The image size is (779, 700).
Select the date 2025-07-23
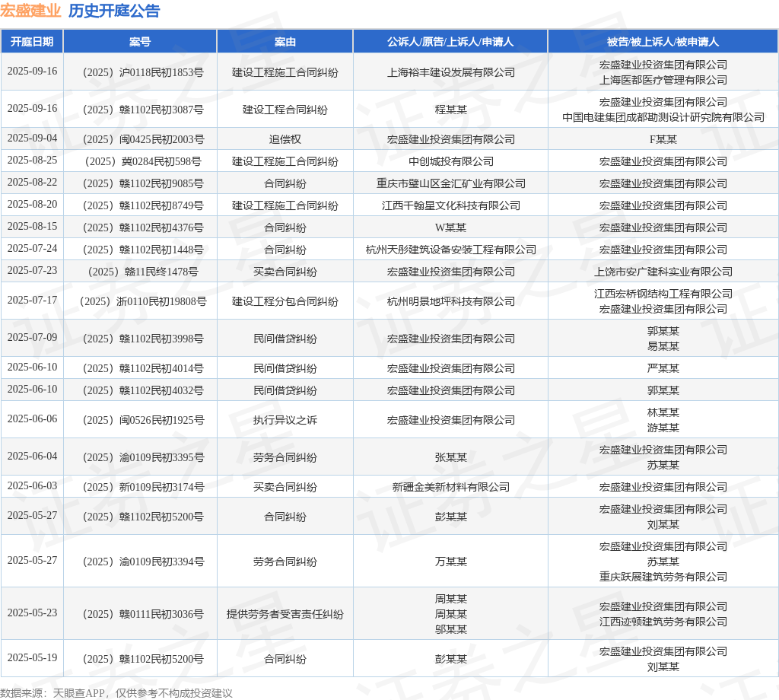tap(32, 271)
